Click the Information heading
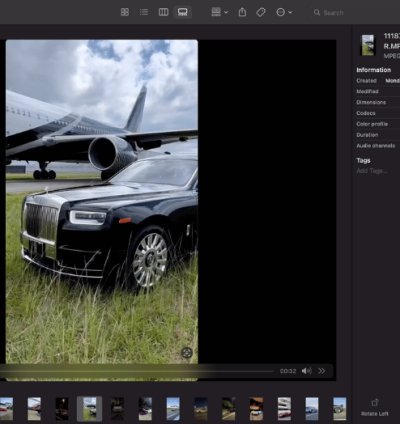400x424 pixels. click(374, 70)
